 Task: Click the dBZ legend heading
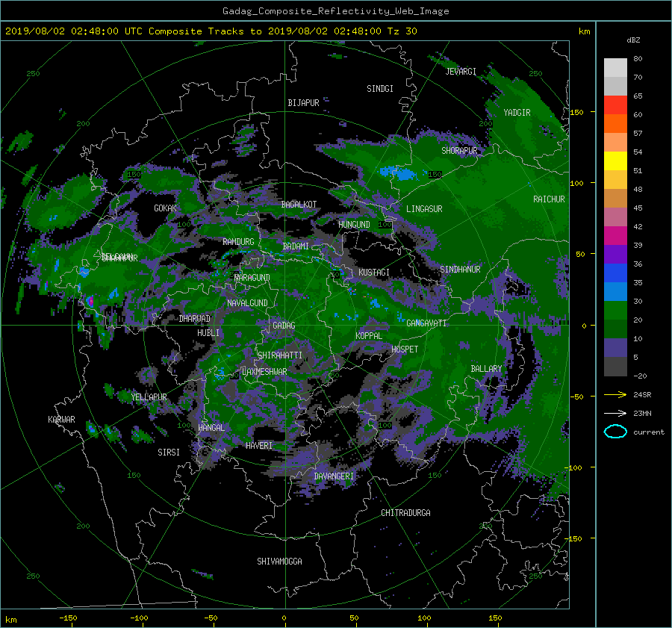633,40
